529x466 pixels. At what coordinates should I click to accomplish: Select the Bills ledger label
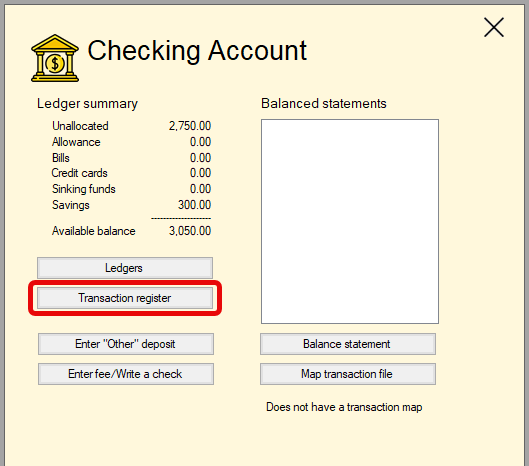[61, 158]
